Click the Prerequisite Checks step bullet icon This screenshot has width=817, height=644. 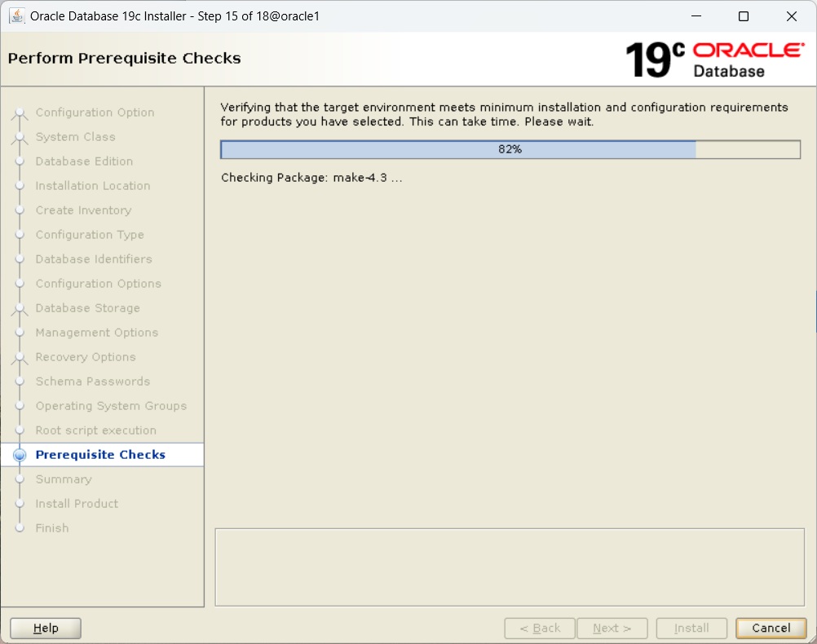pyautogui.click(x=20, y=456)
